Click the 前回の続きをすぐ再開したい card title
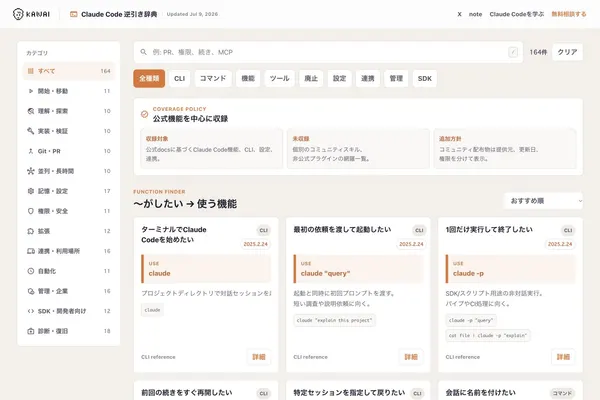Screen dimensions: 600x400 point(186,393)
